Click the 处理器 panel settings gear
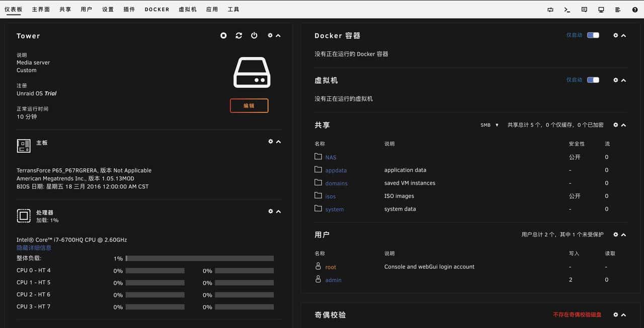 270,211
